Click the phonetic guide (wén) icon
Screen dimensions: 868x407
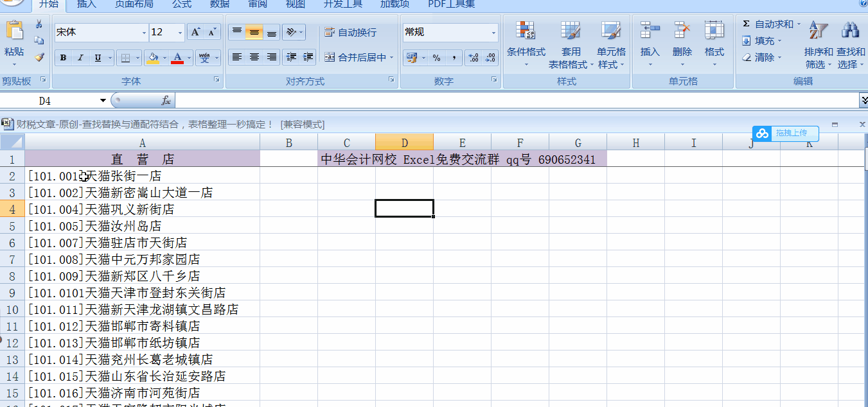204,58
